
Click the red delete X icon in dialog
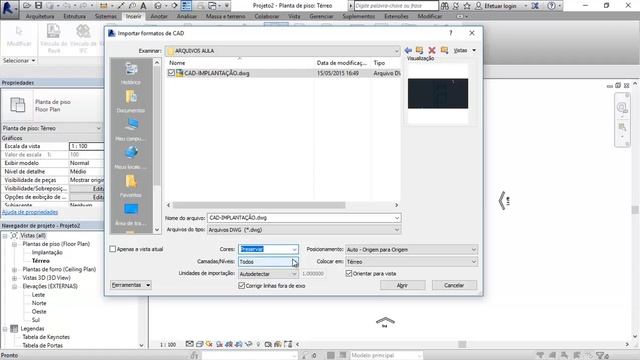tap(432, 50)
